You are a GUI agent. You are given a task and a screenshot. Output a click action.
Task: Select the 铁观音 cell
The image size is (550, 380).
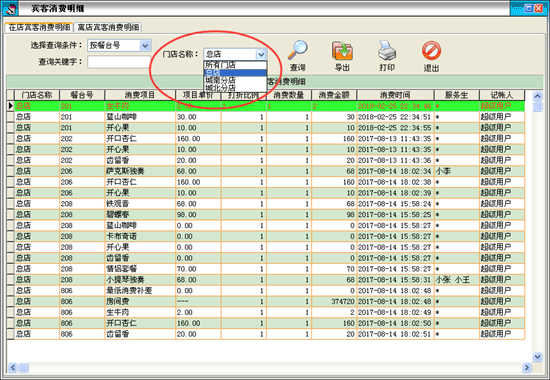coord(140,204)
